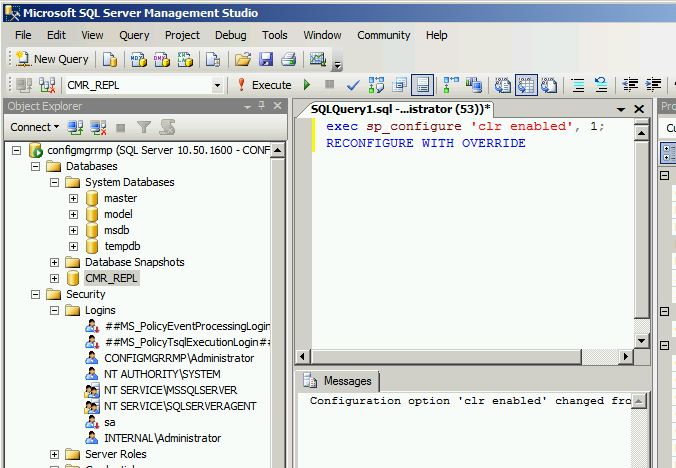Click the Open File folder icon
This screenshot has width=676, height=468.
click(242, 59)
